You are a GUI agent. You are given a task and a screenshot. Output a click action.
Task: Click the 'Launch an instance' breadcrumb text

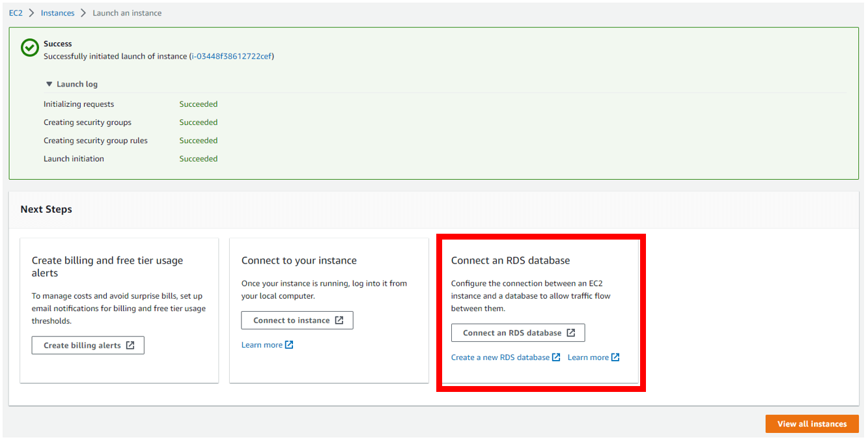coord(127,13)
